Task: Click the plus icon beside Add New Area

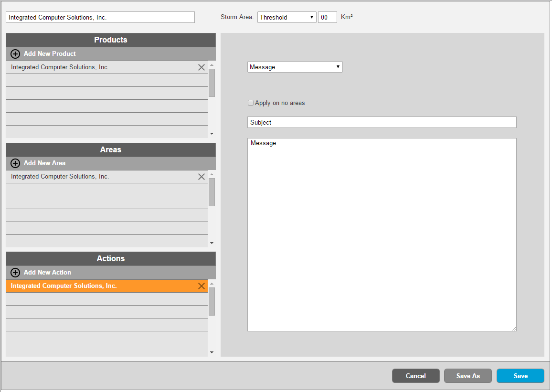Action: coord(15,163)
